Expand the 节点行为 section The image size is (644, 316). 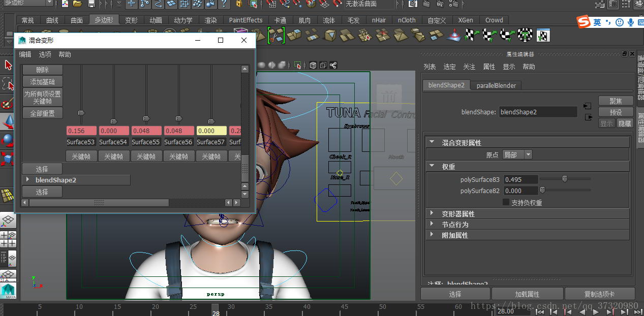click(432, 224)
